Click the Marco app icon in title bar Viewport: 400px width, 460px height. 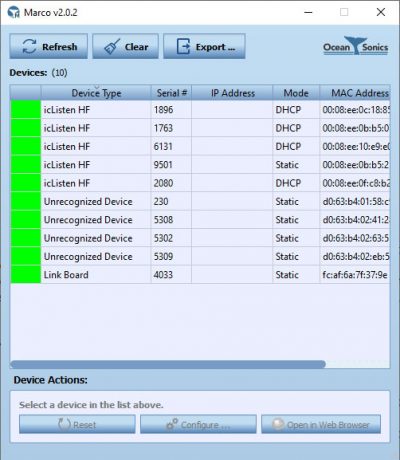(x=14, y=12)
